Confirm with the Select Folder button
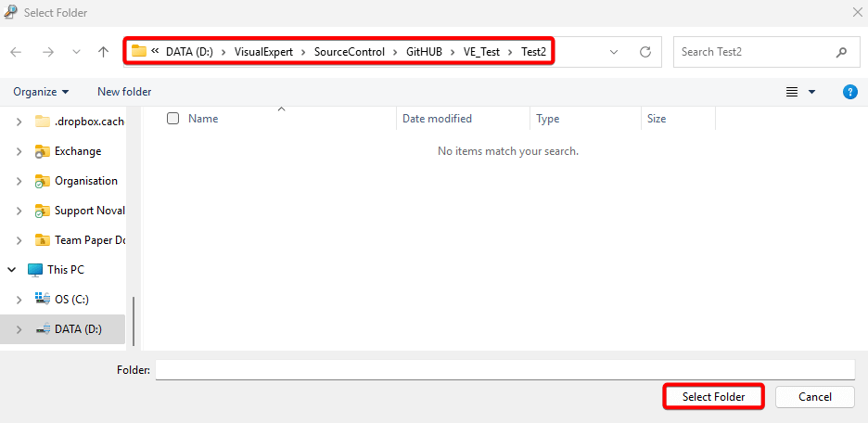Screen dimensions: 868x423 tap(713, 397)
